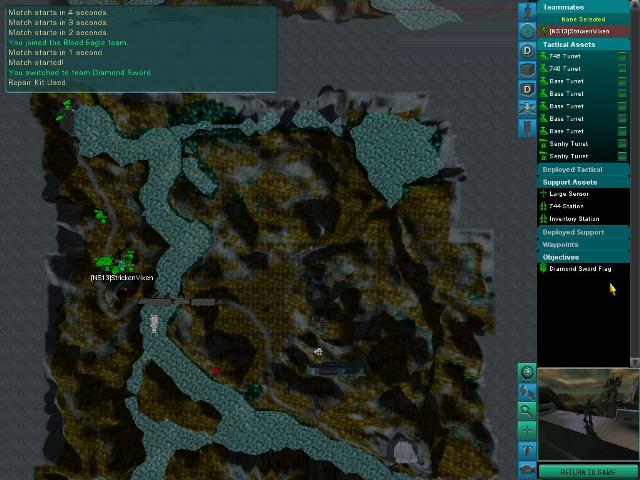Click the shield-shaped D filter icon
Image resolution: width=640 pixels, height=480 pixels.
coord(527,89)
